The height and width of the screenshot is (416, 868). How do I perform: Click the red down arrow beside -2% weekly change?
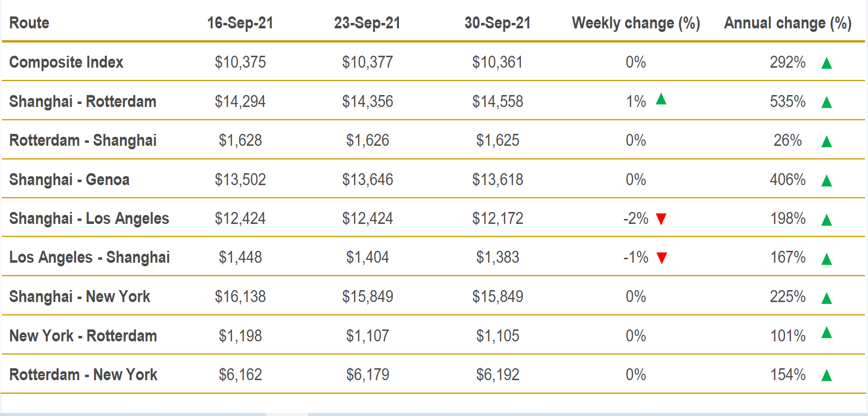tap(661, 219)
